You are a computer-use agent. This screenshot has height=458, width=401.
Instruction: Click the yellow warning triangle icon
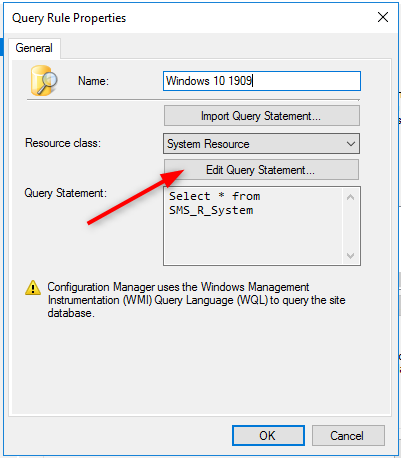click(33, 288)
